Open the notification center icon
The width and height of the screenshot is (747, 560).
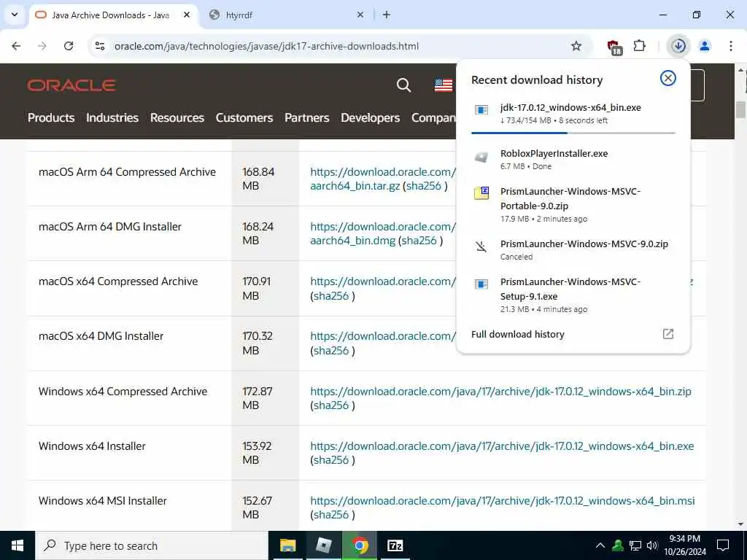tap(723, 545)
